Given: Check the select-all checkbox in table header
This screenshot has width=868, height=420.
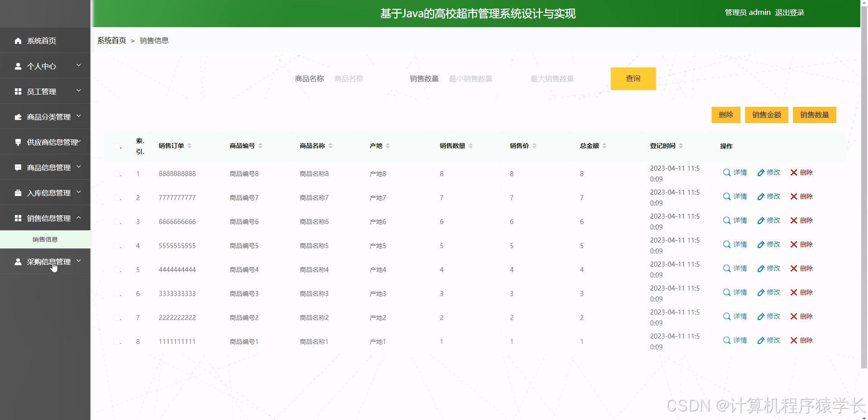Looking at the screenshot, I should click(117, 146).
